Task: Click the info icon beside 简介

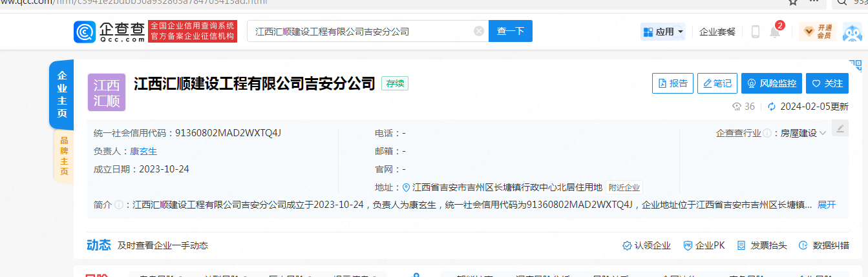Action: coord(119,205)
